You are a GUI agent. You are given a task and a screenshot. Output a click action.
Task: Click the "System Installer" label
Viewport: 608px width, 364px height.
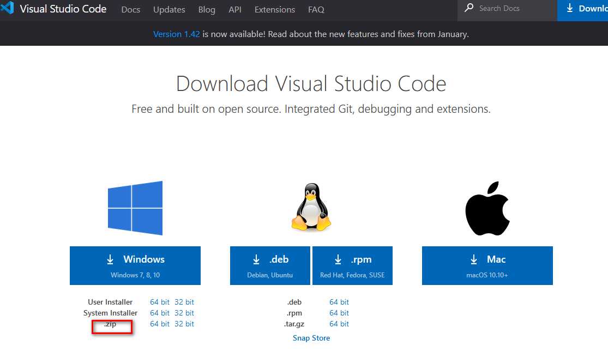point(110,313)
